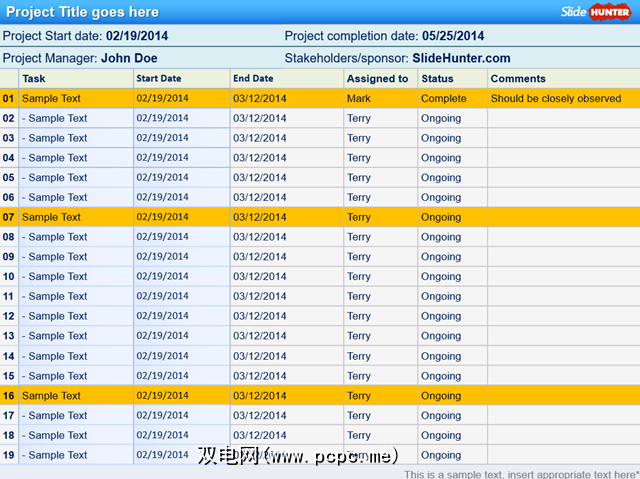Select row number 13 cell
This screenshot has width=640, height=479.
pyautogui.click(x=9, y=336)
